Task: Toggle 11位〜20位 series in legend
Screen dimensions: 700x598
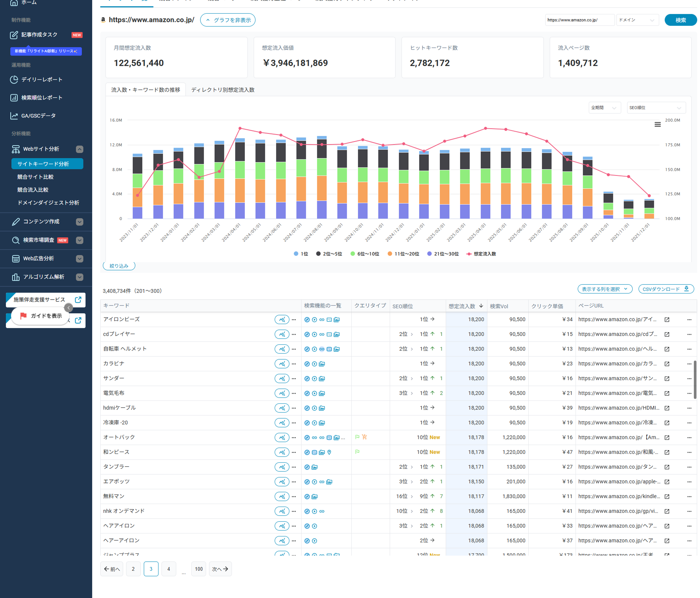Action: [x=403, y=254]
